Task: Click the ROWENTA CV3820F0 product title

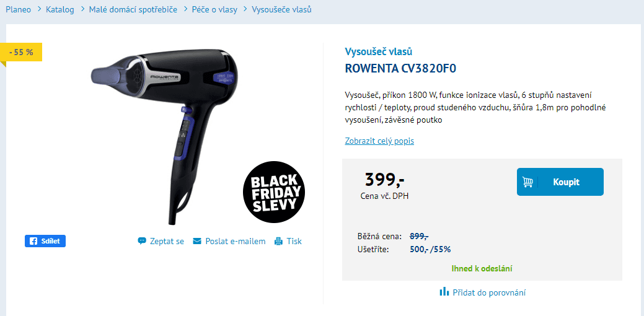Action: point(400,69)
